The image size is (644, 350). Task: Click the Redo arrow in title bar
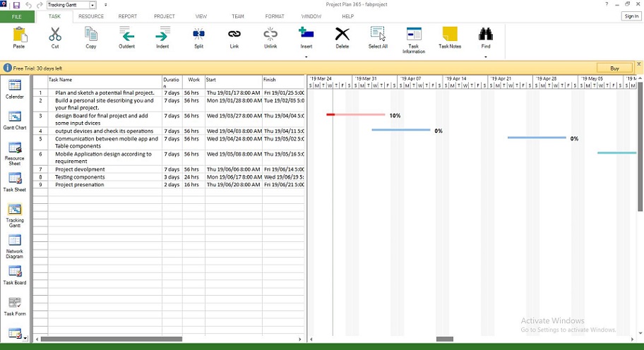coord(40,5)
